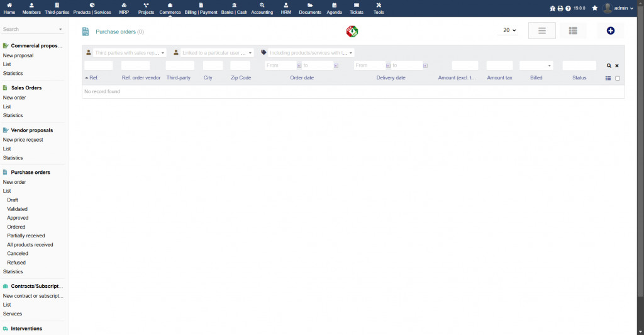
Task: Open the Documents module icon
Action: 309,5
